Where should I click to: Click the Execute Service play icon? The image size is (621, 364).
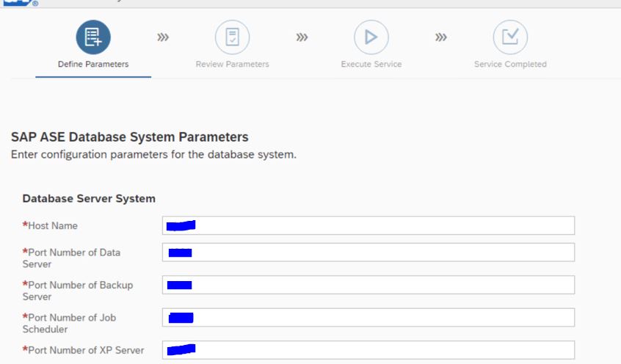pos(371,37)
